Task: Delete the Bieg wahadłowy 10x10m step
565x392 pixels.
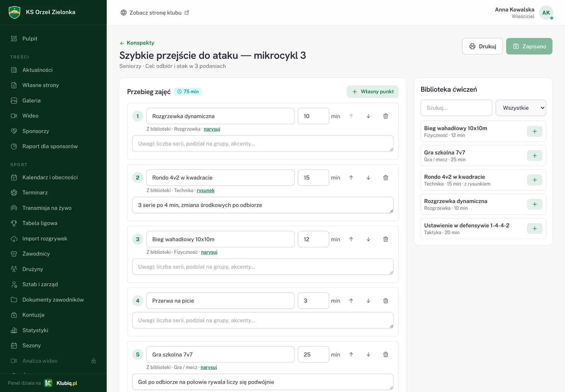Action: (386, 239)
